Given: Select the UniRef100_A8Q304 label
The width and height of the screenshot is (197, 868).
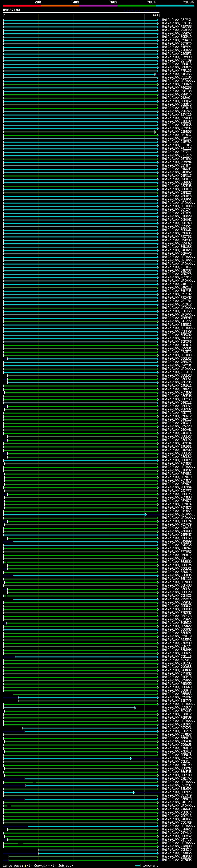Looking at the screenshot, I should pos(177,487).
